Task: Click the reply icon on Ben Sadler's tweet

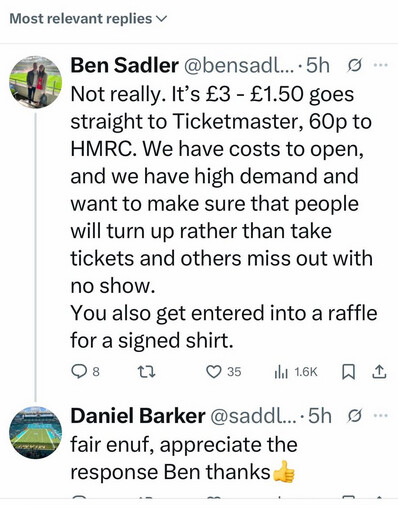Action: click(79, 371)
